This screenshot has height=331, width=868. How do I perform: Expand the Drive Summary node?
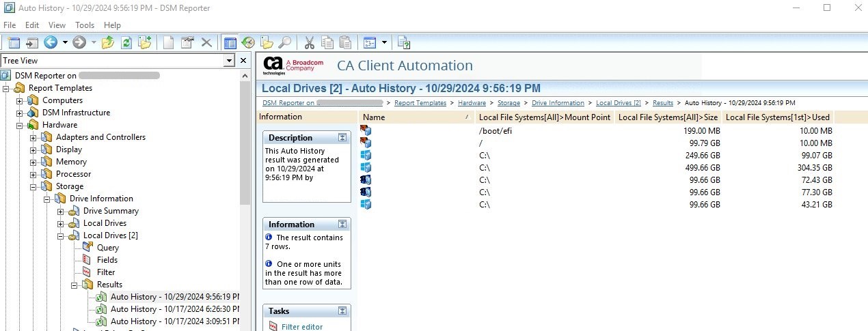(x=61, y=211)
